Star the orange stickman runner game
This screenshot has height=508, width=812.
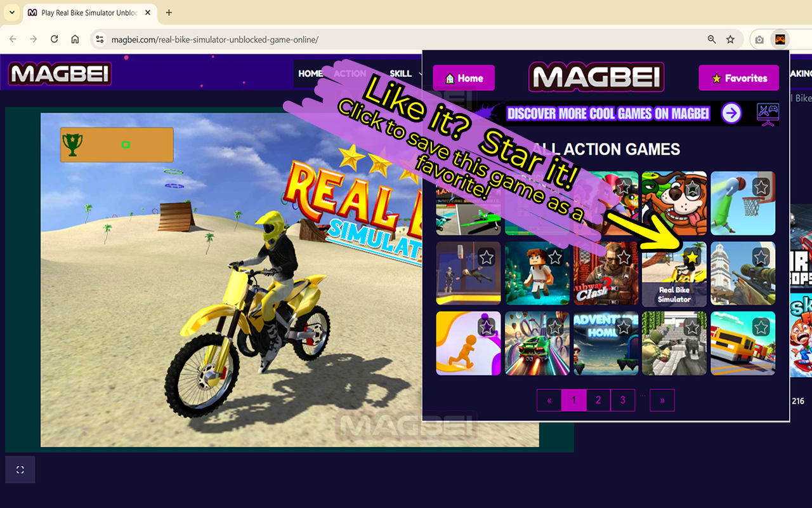tap(487, 327)
